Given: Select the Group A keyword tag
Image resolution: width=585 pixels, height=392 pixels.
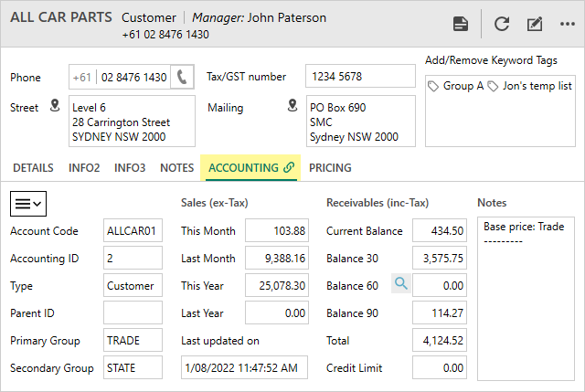Looking at the screenshot, I should click(455, 86).
